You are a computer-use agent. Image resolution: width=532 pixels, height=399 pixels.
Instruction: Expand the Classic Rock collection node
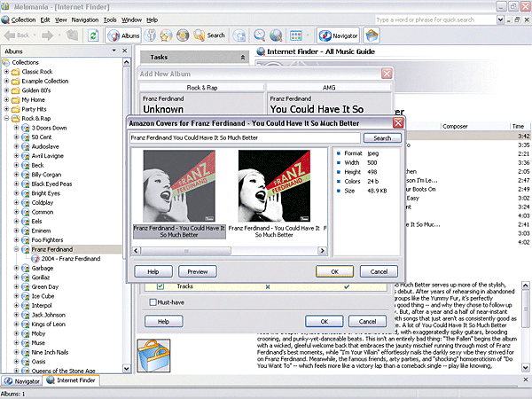coord(6,73)
